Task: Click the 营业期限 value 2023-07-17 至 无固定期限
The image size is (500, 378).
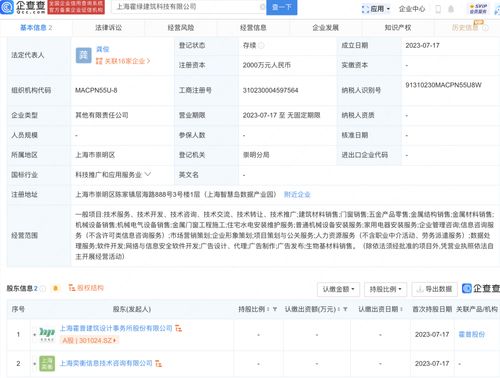Action: [x=281, y=115]
